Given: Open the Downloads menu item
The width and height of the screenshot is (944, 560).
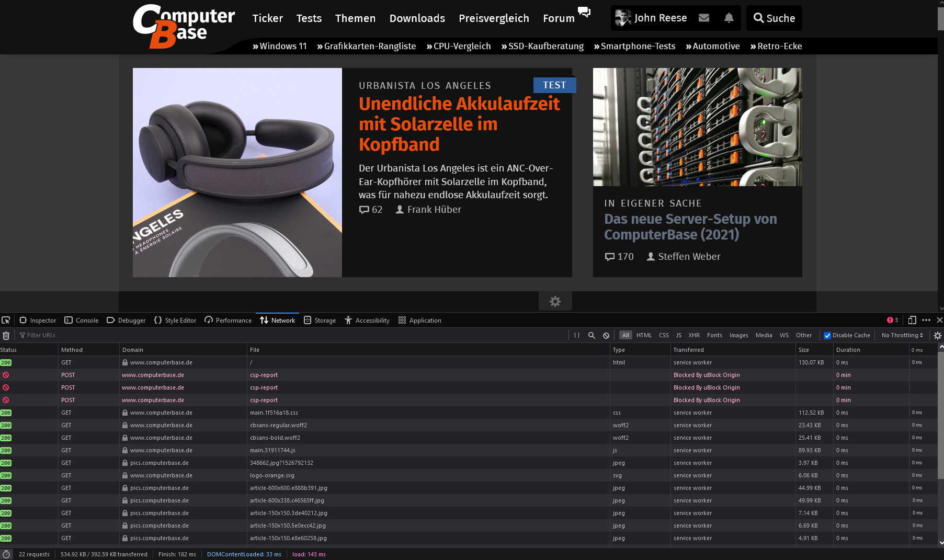Looking at the screenshot, I should tap(417, 18).
